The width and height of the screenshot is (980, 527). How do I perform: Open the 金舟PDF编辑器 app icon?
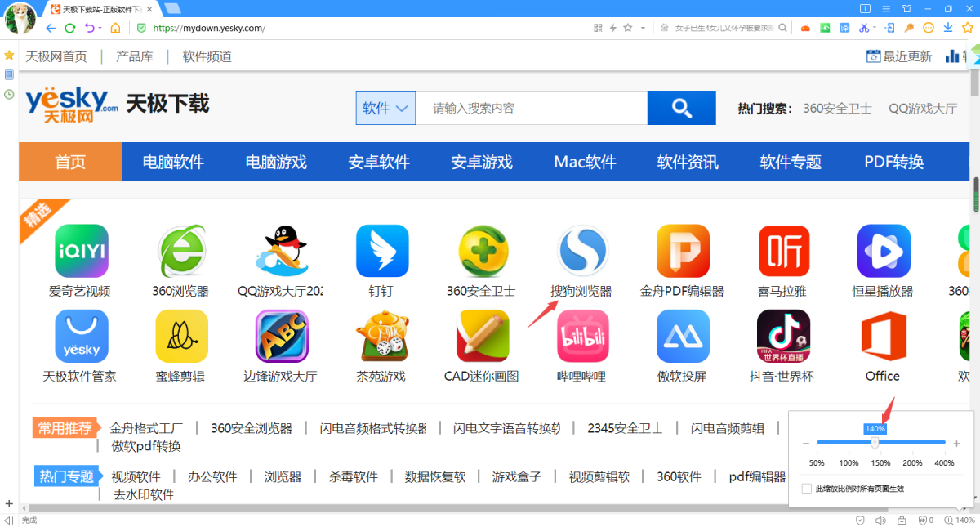click(x=683, y=251)
